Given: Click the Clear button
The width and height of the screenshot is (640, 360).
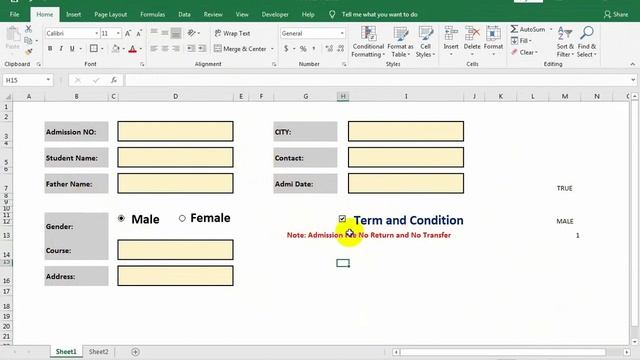Looking at the screenshot, I should click(x=524, y=52).
